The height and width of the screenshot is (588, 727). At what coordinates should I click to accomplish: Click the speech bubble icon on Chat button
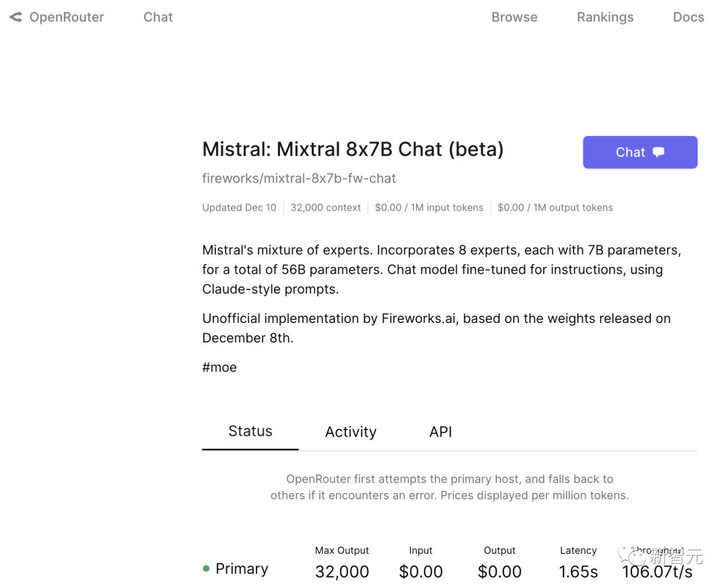tap(659, 152)
